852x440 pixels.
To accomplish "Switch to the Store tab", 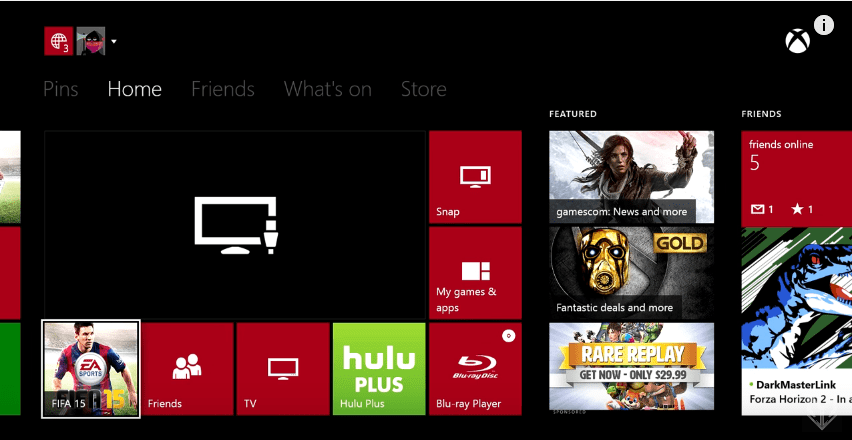I will pos(424,89).
